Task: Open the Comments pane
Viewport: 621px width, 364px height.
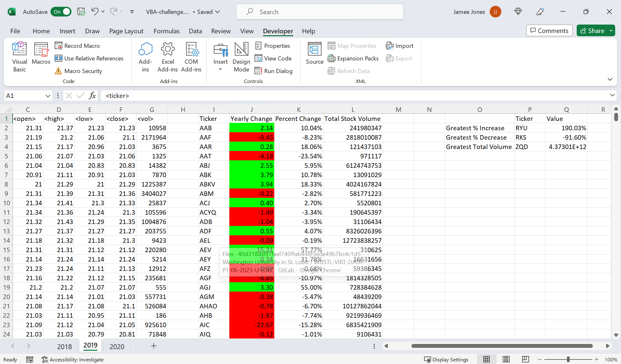Action: coord(549,30)
